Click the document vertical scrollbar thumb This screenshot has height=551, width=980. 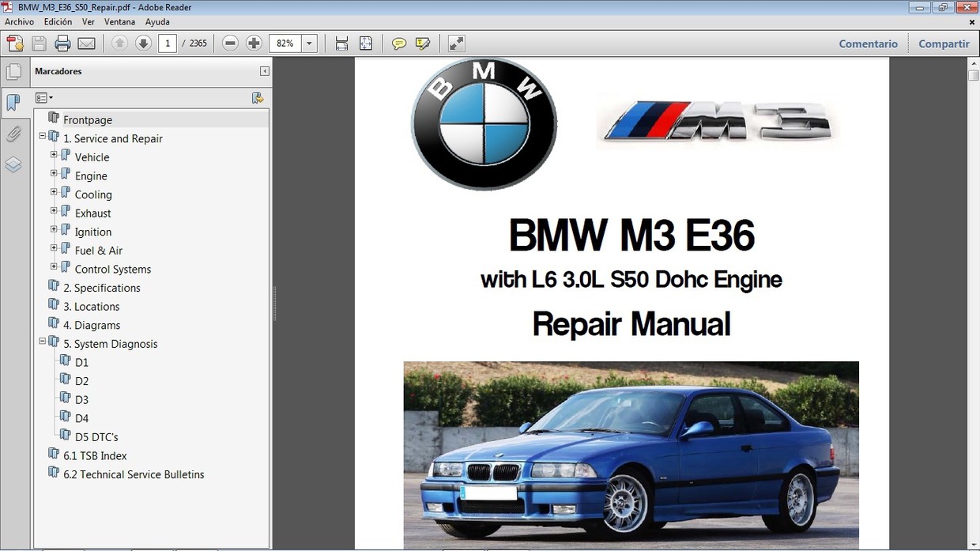974,75
